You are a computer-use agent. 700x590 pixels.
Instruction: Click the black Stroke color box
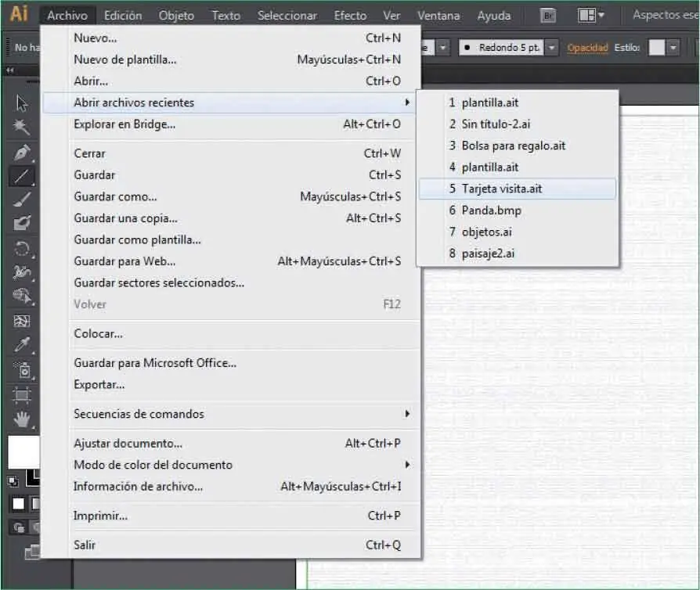coord(33,477)
